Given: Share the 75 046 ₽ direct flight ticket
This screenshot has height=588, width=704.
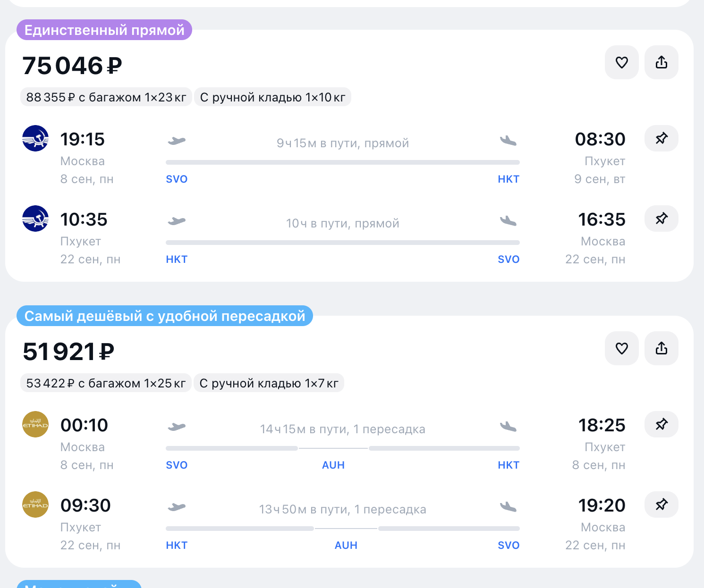Looking at the screenshot, I should [661, 62].
